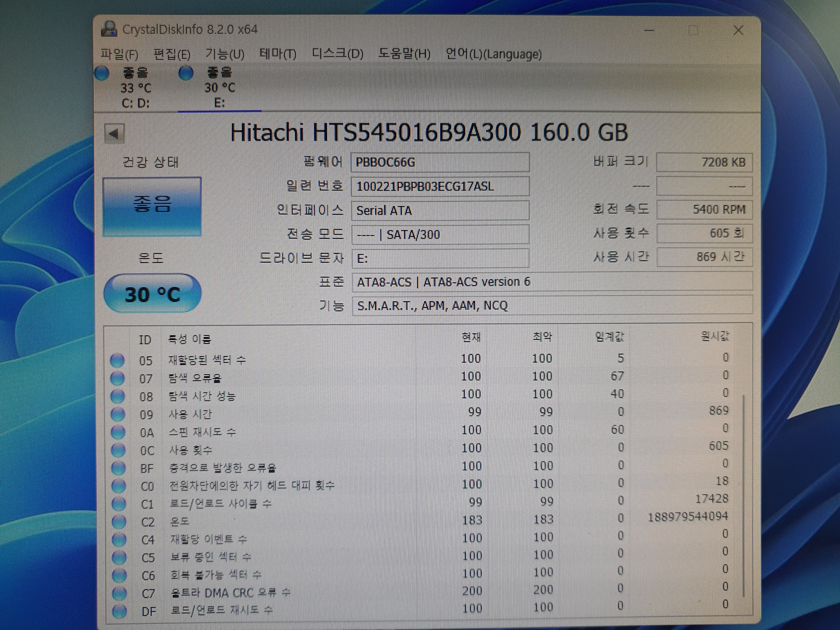Click the 원시값 column header
840x630 pixels.
715,336
